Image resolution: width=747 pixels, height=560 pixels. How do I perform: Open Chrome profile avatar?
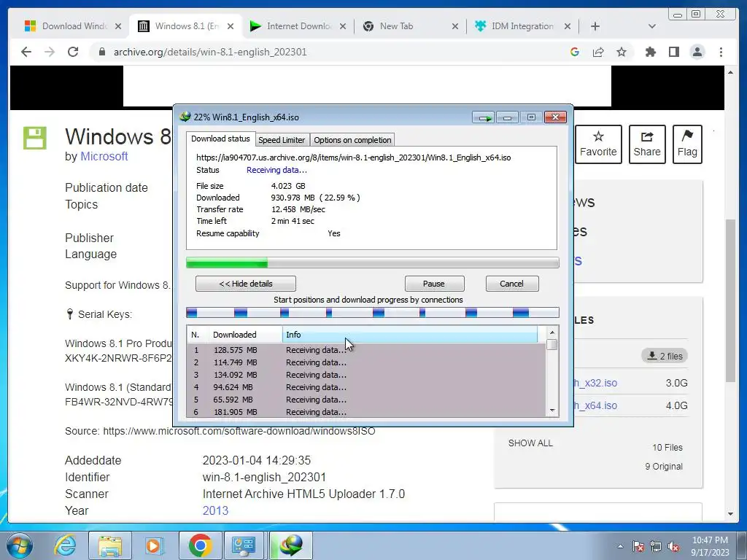pos(697,52)
